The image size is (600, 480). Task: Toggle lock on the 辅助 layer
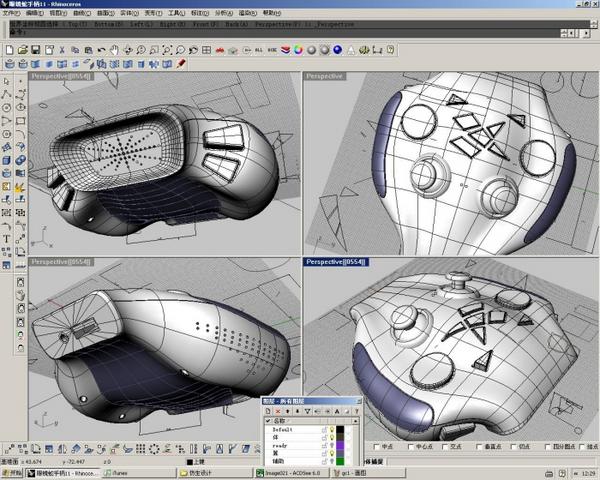tap(325, 461)
